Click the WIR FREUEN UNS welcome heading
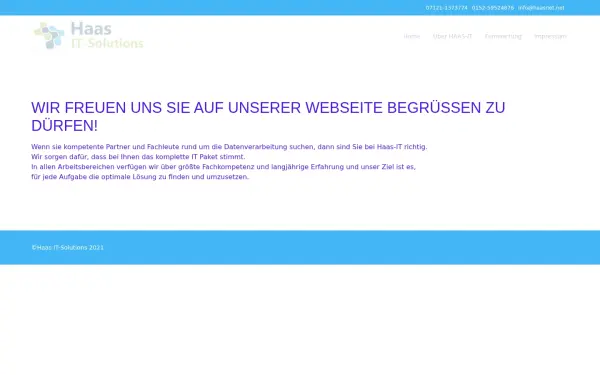600x375 pixels. click(268, 117)
